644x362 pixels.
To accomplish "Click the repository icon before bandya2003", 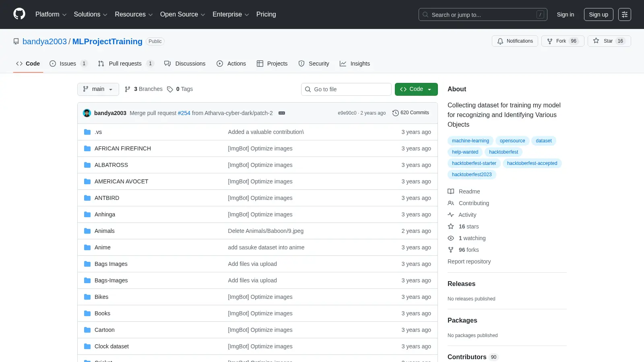I will point(16,41).
